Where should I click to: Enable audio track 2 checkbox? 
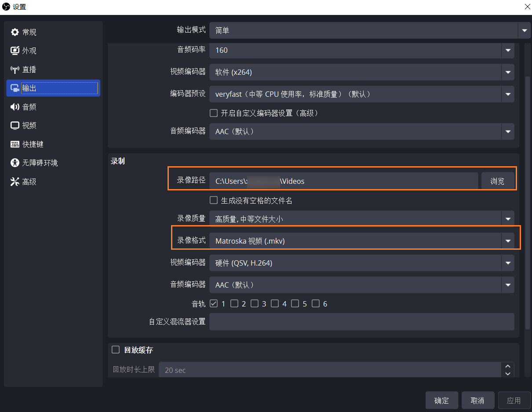coord(234,303)
